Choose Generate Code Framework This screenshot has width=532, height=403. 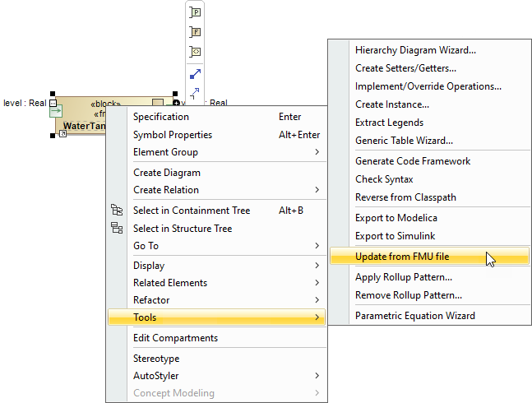coord(413,161)
